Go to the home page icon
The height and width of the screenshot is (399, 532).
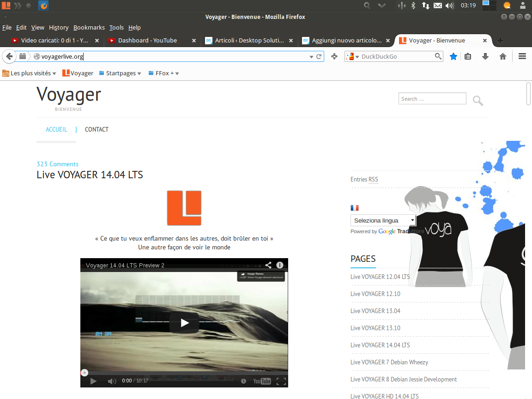(x=503, y=56)
